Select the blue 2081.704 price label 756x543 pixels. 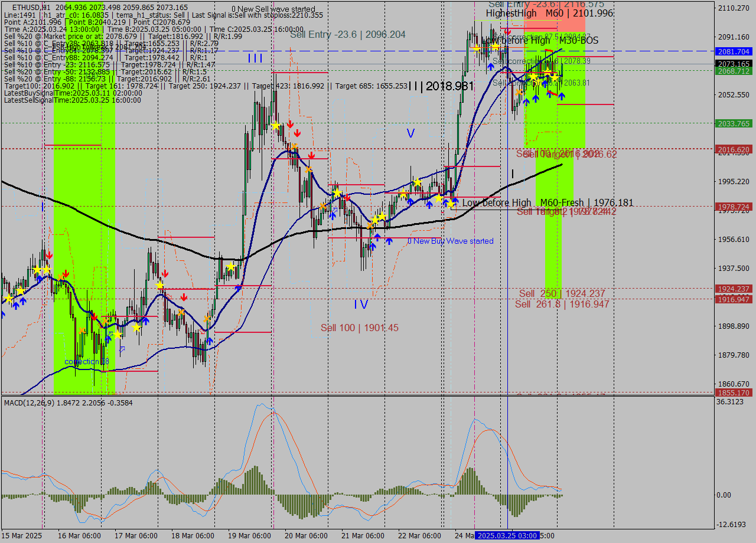pyautogui.click(x=733, y=51)
